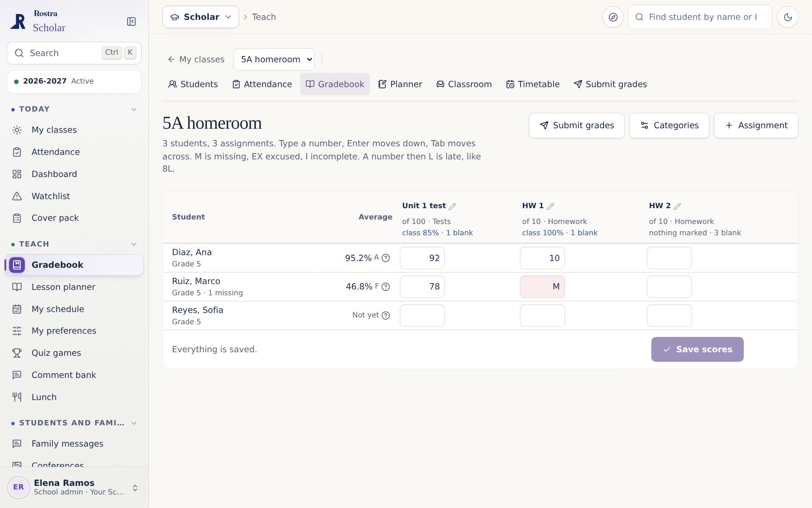Screen dimensions: 812x508
Task: Open Cover pack in the sidebar
Action: coord(74,218)
